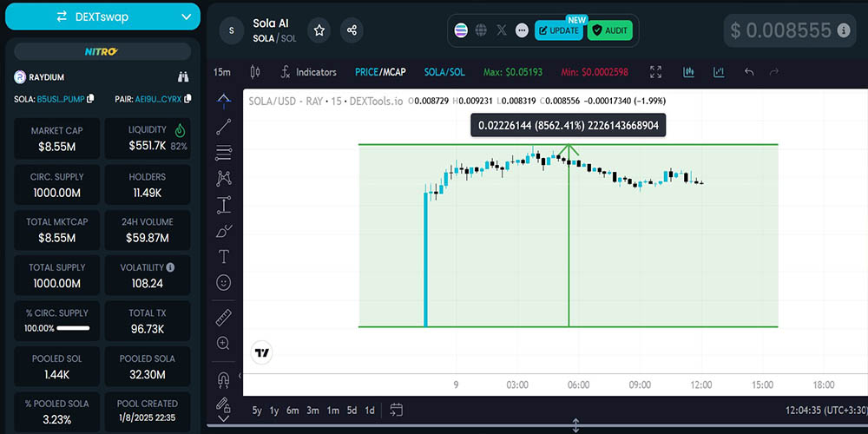Open the X social link
The width and height of the screenshot is (868, 434).
pyautogui.click(x=502, y=30)
